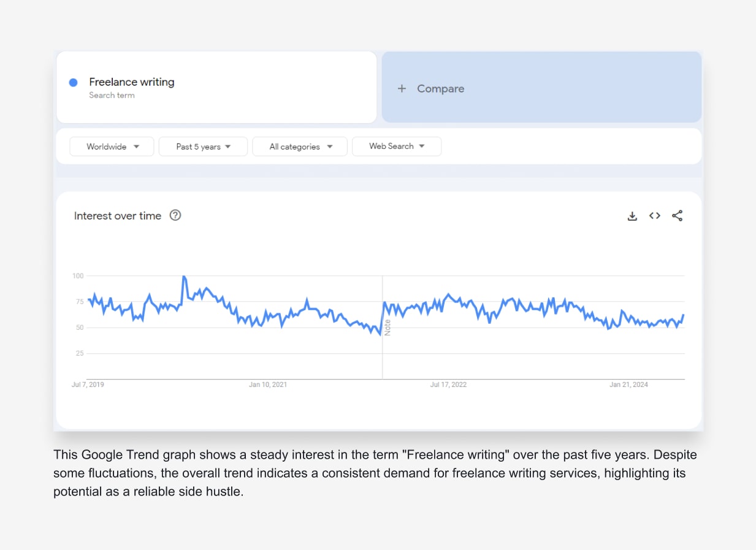Edit the Freelance writing search term

[131, 82]
